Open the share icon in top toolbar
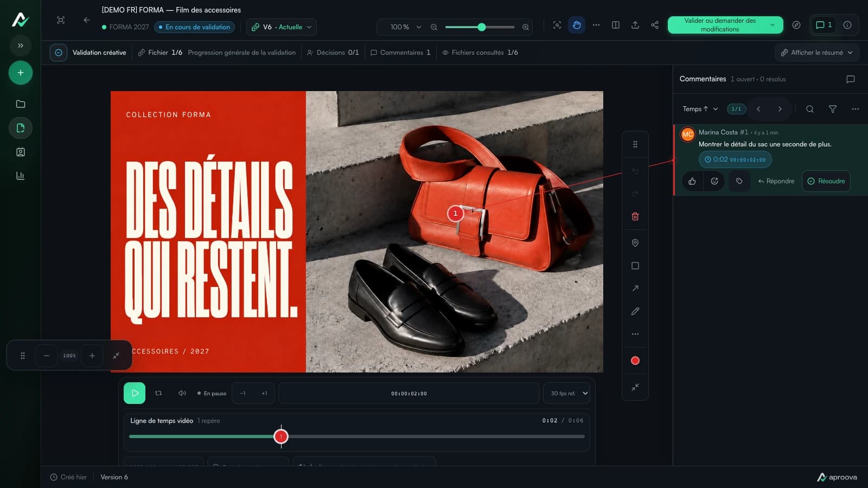868x488 pixels. click(655, 25)
